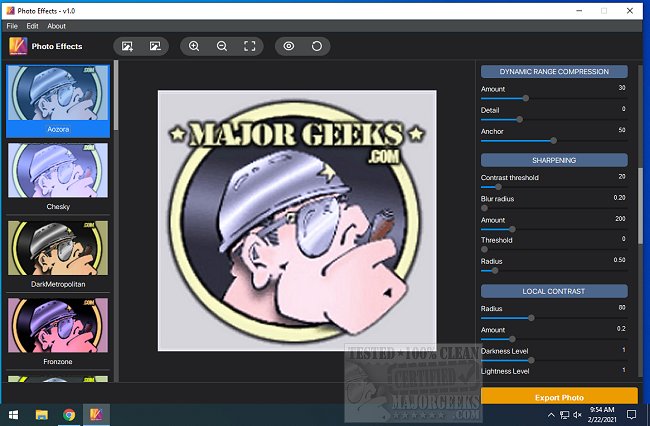Click the Export Photo button
The width and height of the screenshot is (650, 426).
click(x=559, y=397)
